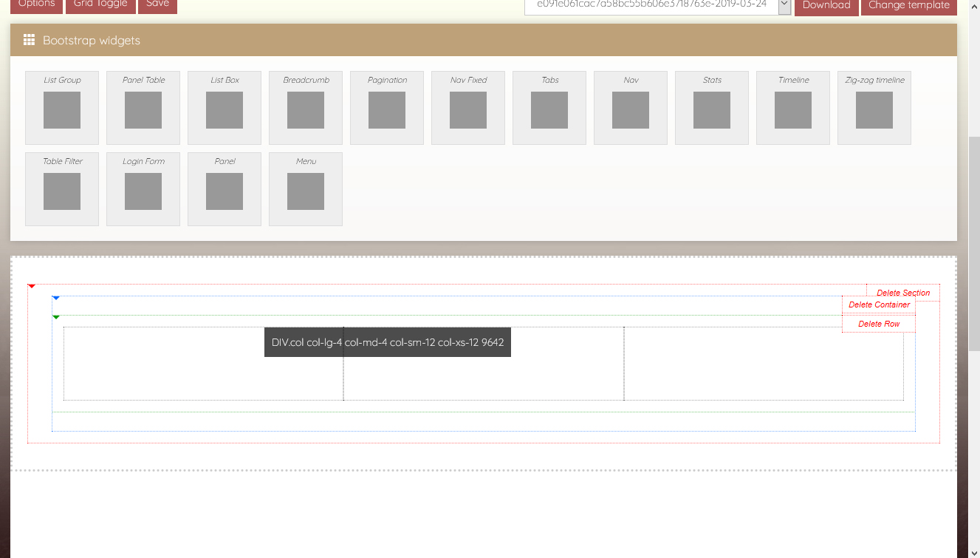Select the List Group widget thumbnail

click(x=62, y=109)
